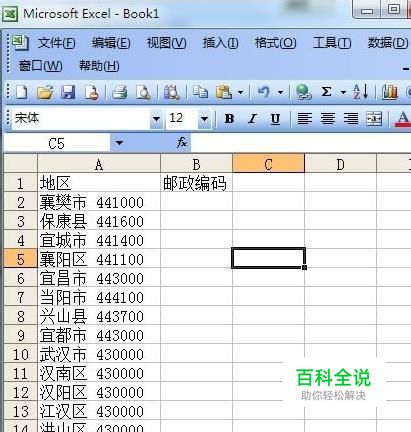Align cell text left
This screenshot has width=411, height=432.
pos(305,119)
